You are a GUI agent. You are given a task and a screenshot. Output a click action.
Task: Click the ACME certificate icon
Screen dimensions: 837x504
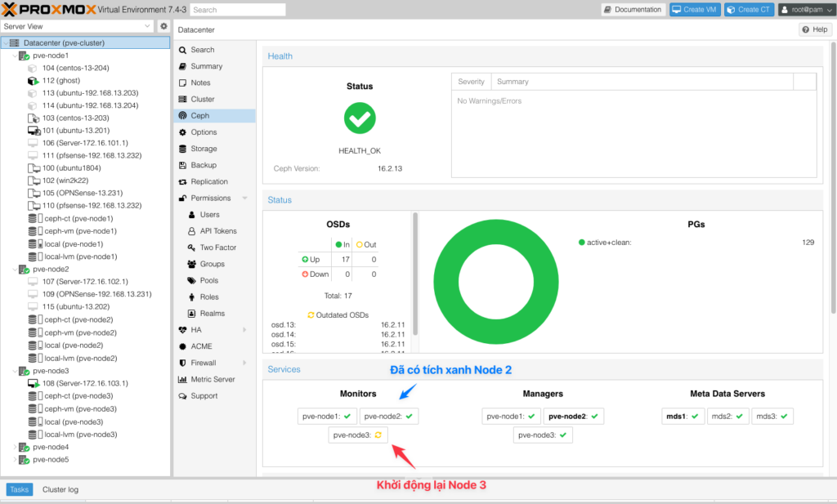[x=182, y=346]
